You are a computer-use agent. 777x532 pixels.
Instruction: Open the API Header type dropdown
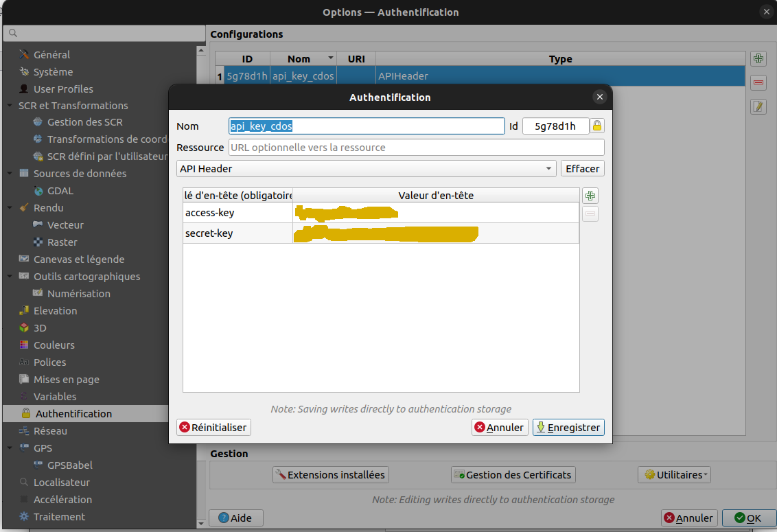(x=548, y=168)
